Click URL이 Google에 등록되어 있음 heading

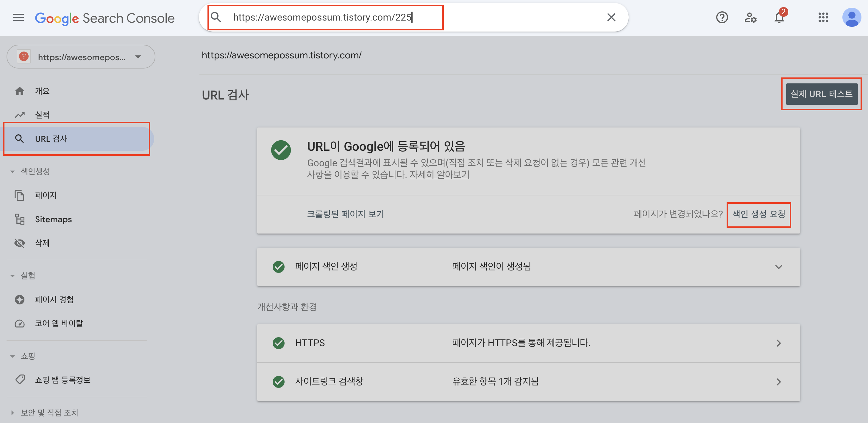click(x=386, y=146)
